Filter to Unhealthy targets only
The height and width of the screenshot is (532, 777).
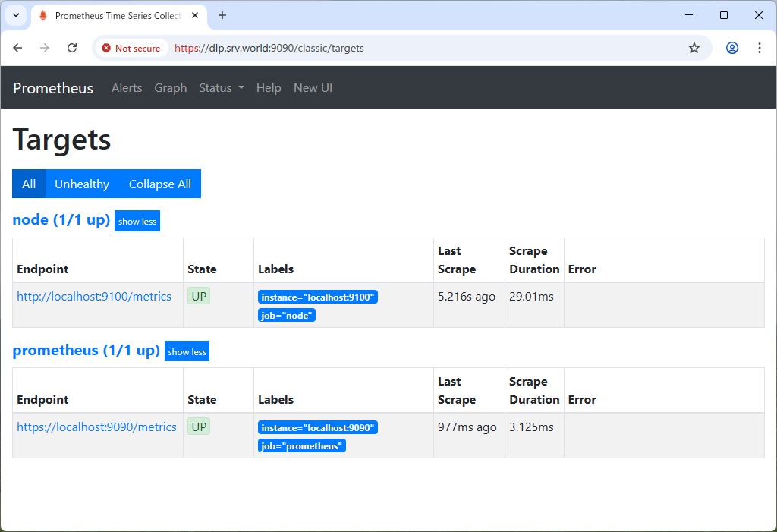click(82, 184)
